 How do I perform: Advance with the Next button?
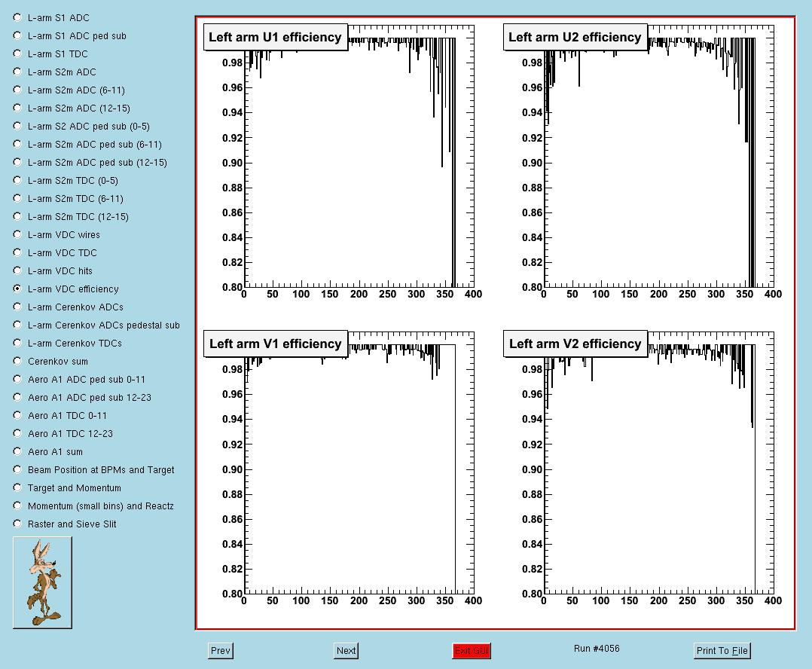346,651
